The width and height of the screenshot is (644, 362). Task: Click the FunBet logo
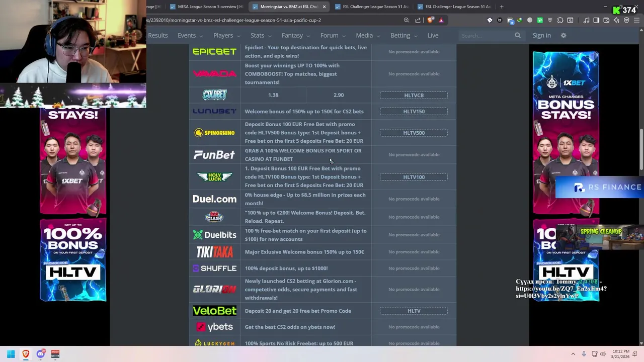coord(214,155)
